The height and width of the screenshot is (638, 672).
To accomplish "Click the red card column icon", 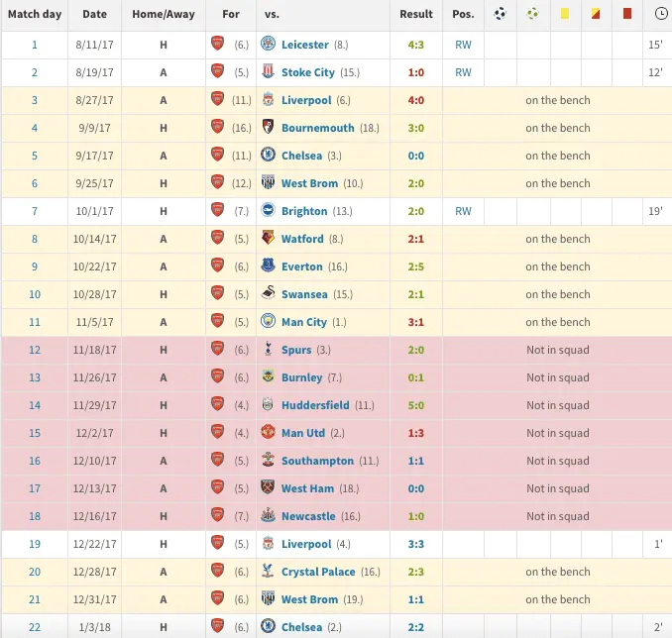I will [626, 14].
